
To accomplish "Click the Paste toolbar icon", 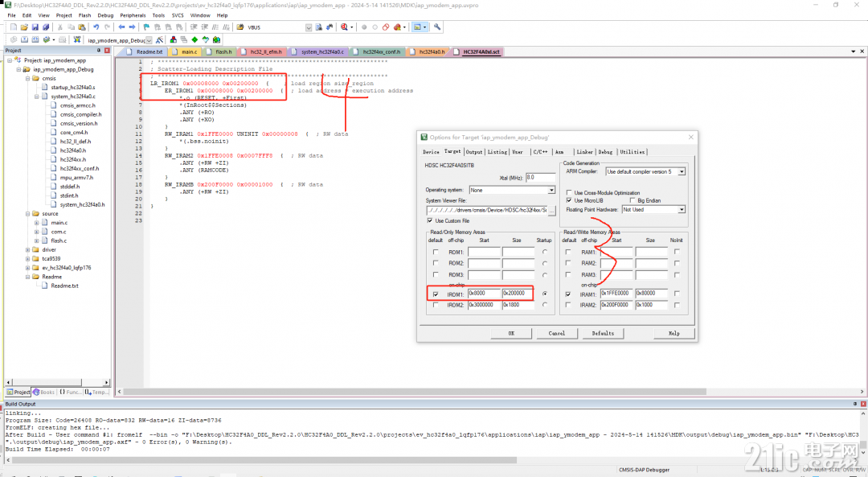I will click(x=82, y=27).
